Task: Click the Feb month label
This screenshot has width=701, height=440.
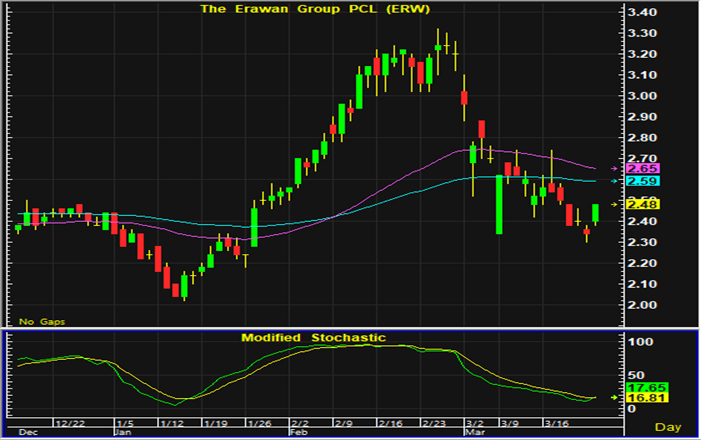Action: (299, 434)
